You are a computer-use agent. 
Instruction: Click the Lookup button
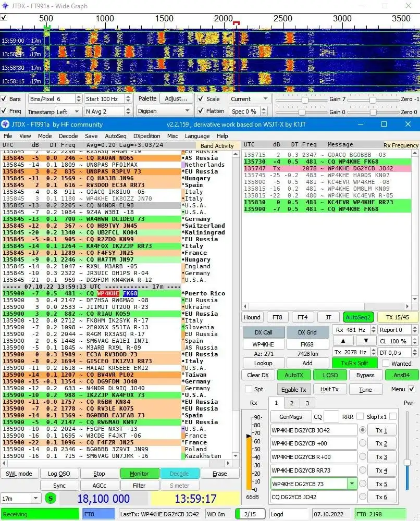(263, 363)
